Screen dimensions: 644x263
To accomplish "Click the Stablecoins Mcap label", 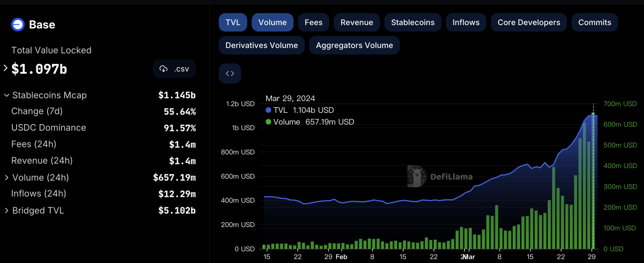I will pos(49,95).
